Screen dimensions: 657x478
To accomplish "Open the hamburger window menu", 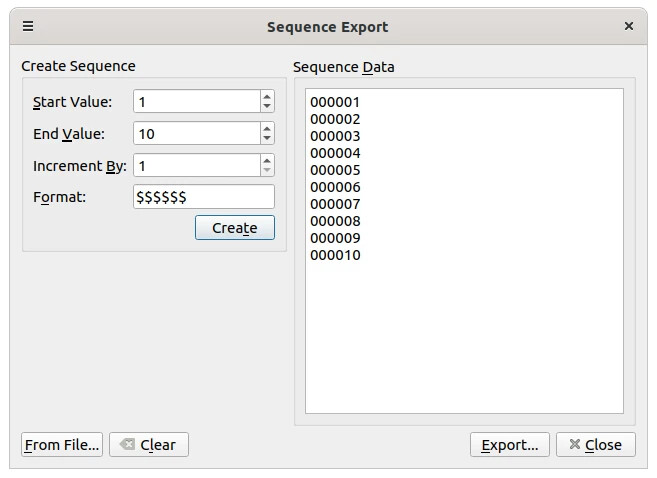I will pos(28,27).
